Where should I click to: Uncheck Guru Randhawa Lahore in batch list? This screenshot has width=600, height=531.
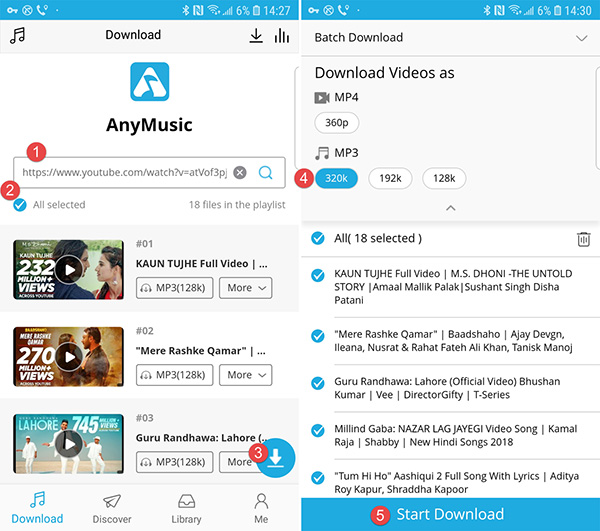coord(318,383)
